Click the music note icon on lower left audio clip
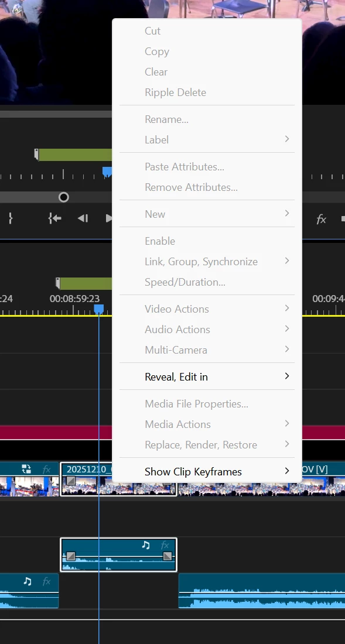Viewport: 345px width, 644px height. tap(28, 581)
